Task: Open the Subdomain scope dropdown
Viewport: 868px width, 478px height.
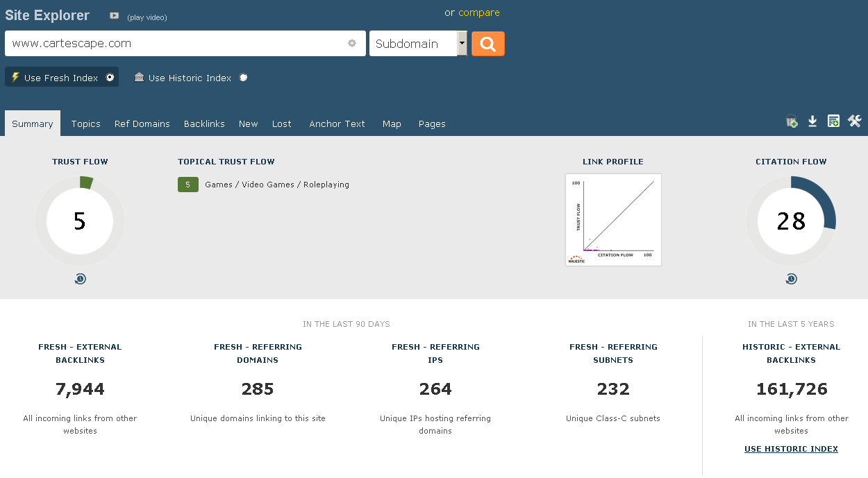Action: pyautogui.click(x=462, y=44)
